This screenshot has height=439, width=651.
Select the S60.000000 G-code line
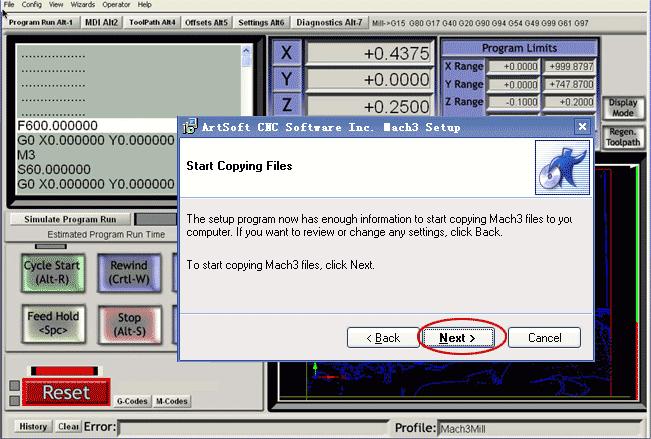pyautogui.click(x=96, y=169)
